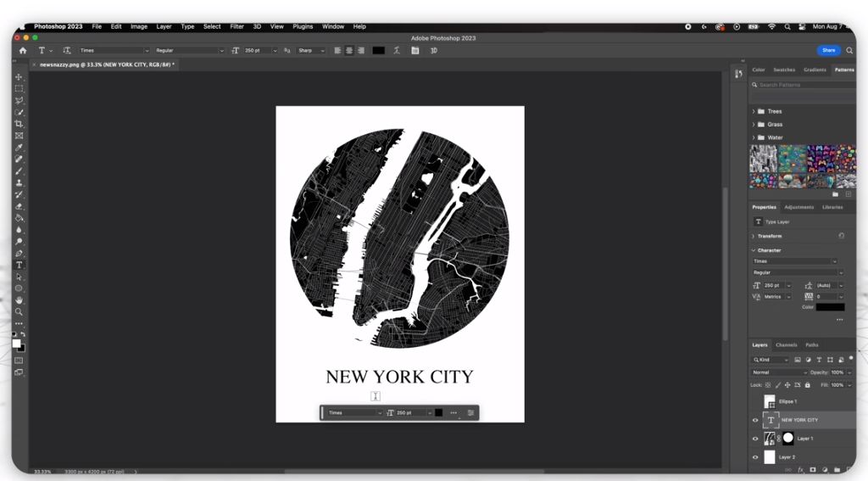Open the Normal blend mode dropdown
This screenshot has height=481, width=868.
[x=779, y=372]
